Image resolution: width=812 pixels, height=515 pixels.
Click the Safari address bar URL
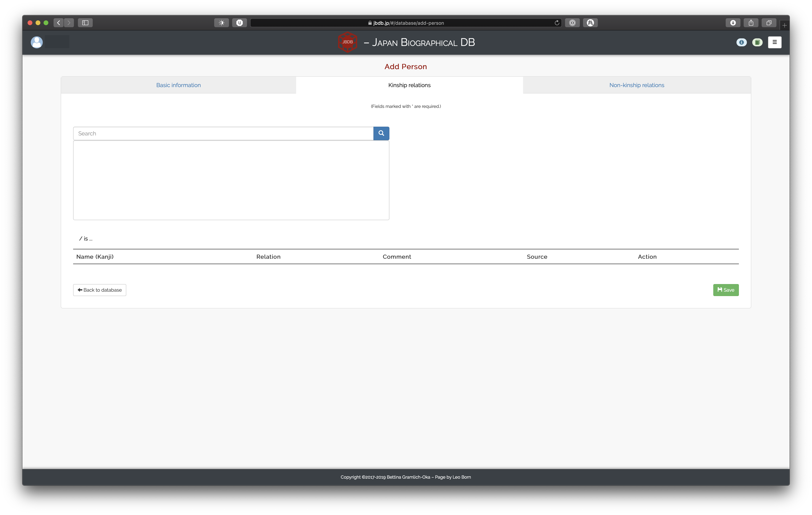coord(406,23)
